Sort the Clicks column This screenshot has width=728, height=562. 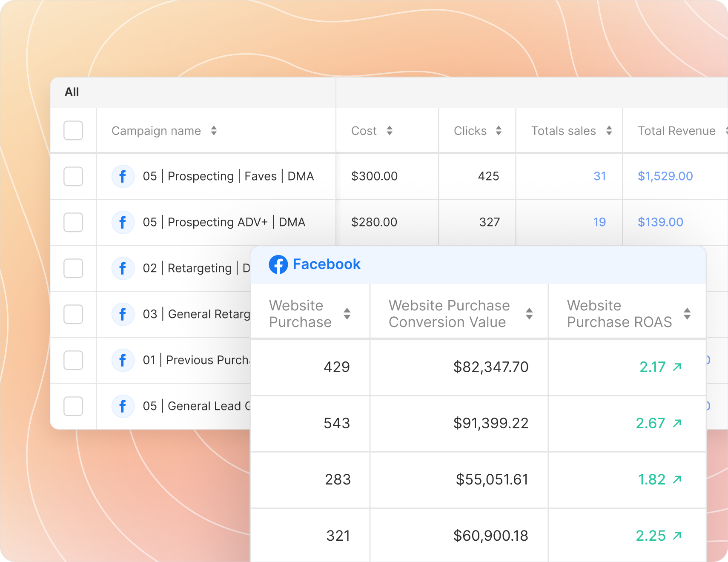coord(499,131)
